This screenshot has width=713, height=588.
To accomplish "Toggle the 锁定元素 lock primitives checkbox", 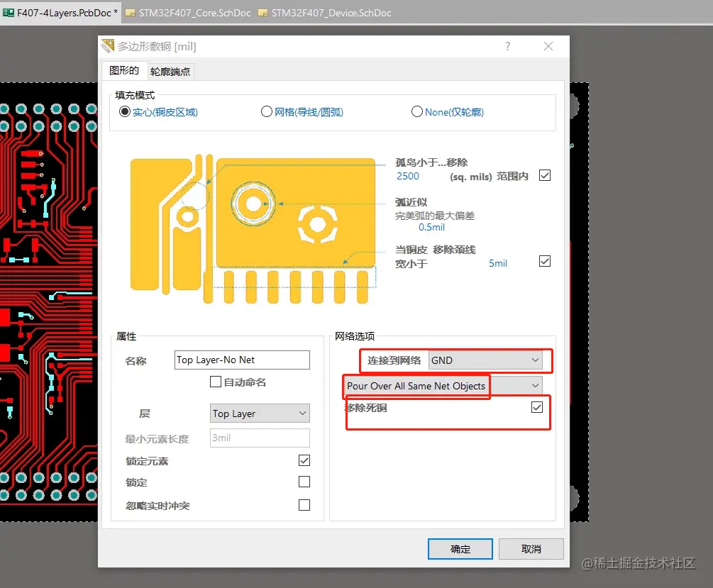I will click(304, 460).
